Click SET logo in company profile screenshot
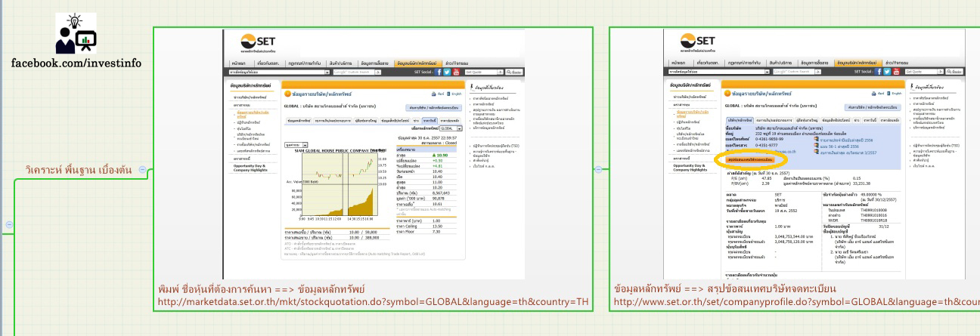Viewport: 980px width, 336px height. pos(696,42)
